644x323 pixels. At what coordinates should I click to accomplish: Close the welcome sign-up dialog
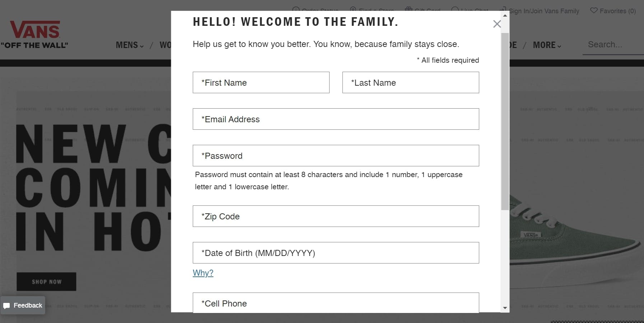coord(497,24)
